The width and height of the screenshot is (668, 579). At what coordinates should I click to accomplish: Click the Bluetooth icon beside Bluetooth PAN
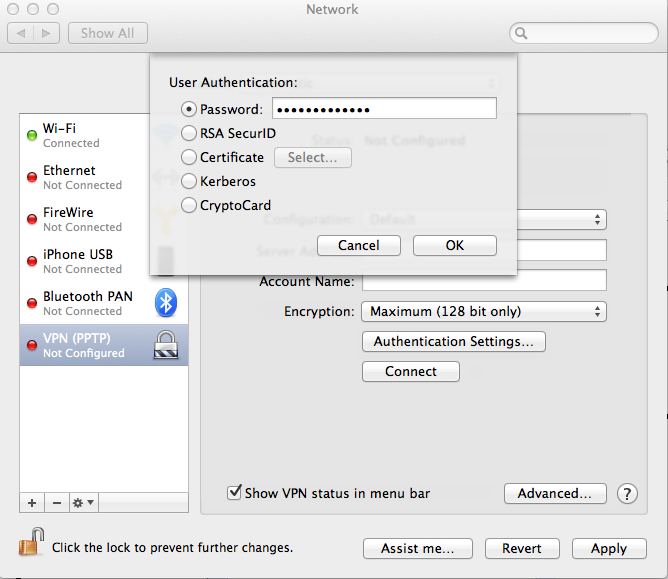pyautogui.click(x=166, y=303)
